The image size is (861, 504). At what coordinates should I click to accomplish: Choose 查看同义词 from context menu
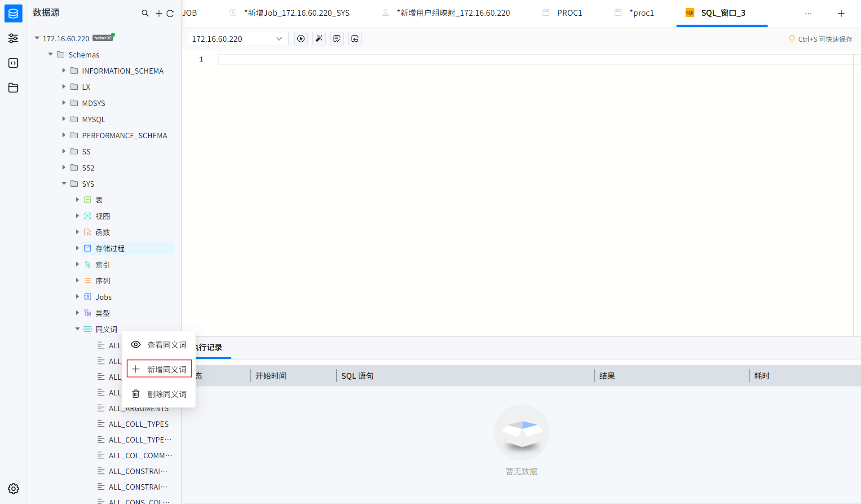tap(159, 345)
